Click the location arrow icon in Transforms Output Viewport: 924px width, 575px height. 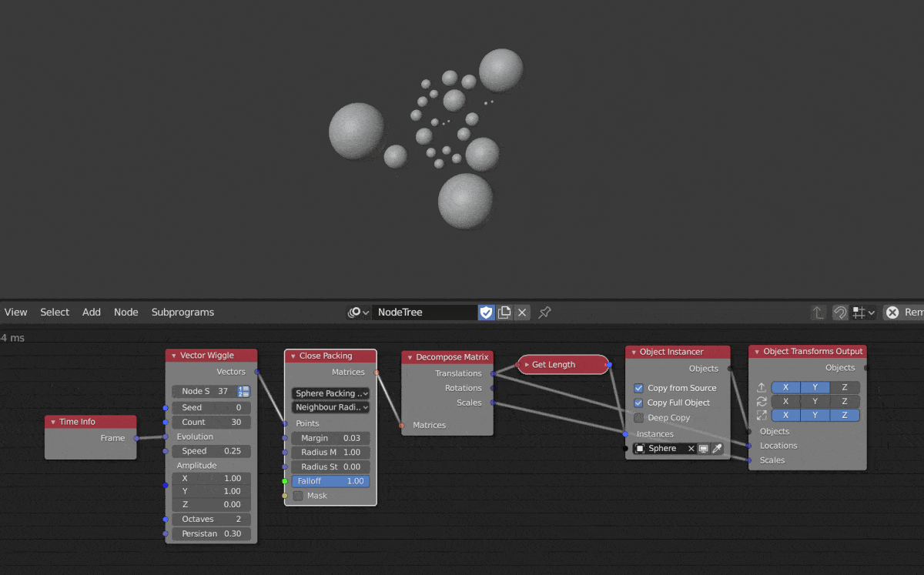tap(762, 387)
